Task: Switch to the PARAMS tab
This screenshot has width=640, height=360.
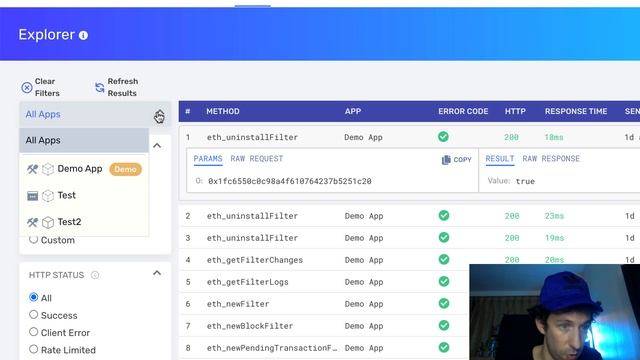Action: click(208, 159)
